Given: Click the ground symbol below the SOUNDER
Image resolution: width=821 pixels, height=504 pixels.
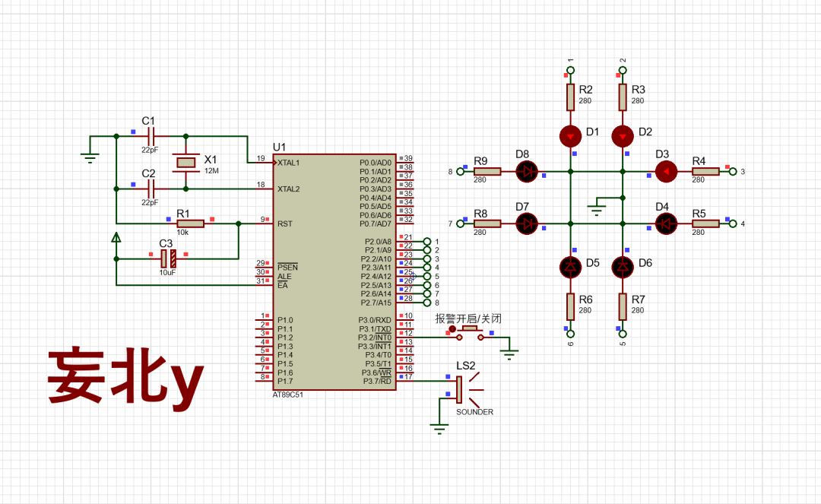Looking at the screenshot, I should [x=439, y=429].
